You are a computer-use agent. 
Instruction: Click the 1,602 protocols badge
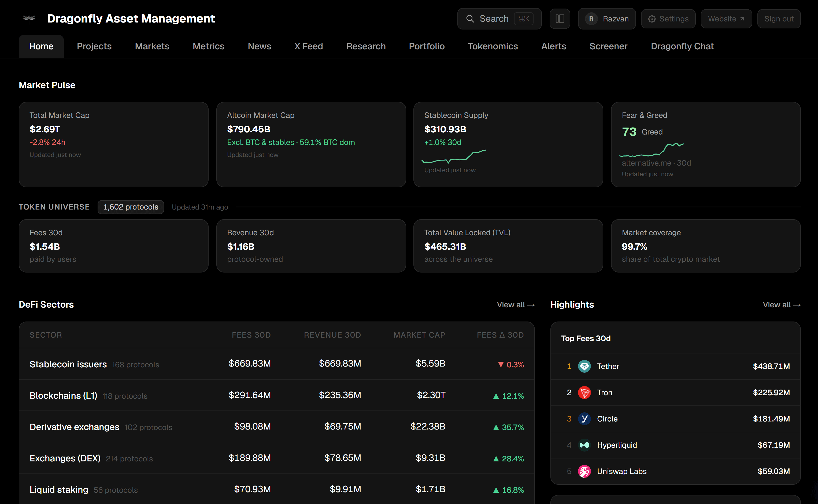click(x=131, y=207)
